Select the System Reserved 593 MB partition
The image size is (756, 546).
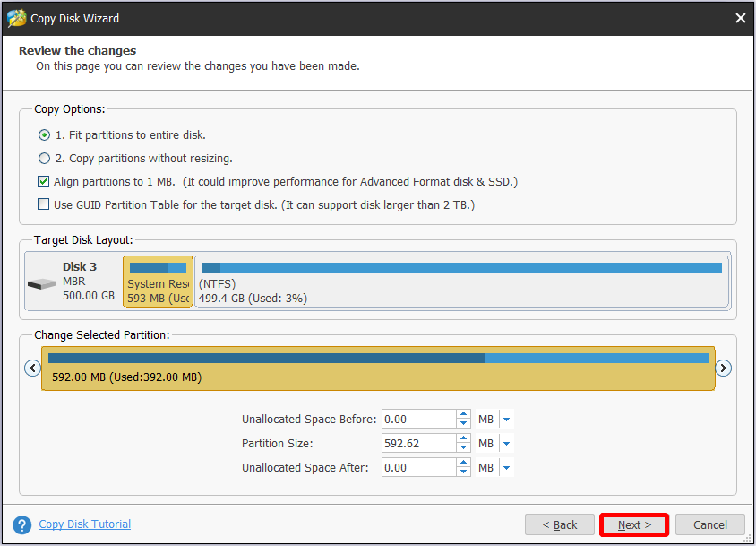159,282
